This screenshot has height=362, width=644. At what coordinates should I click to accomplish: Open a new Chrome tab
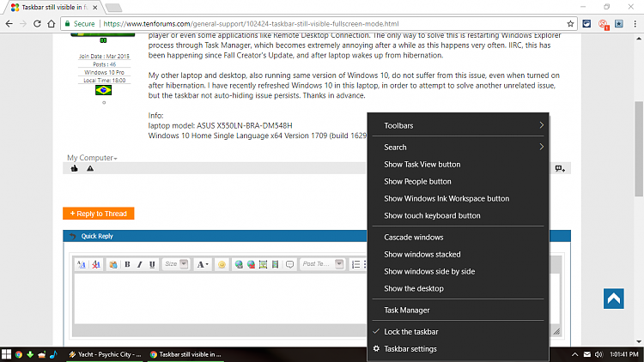pos(113,8)
